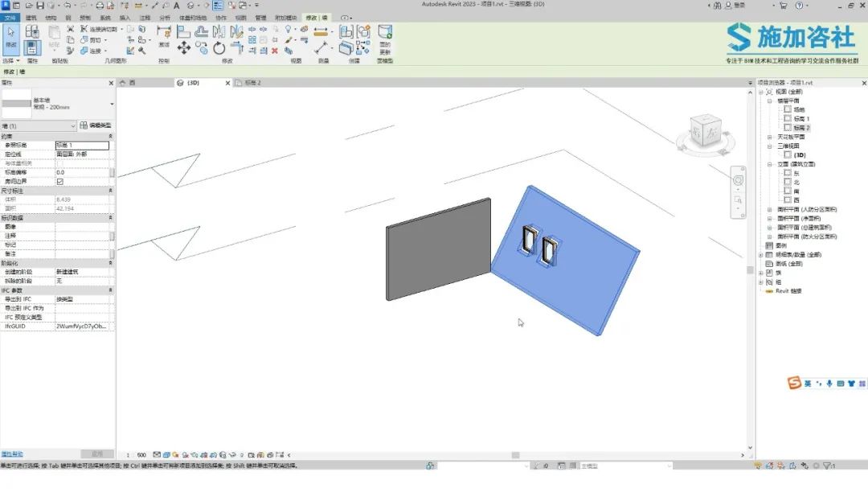Click the ViewCube in the 3D view
Image resolution: width=868 pixels, height=489 pixels.
(706, 132)
